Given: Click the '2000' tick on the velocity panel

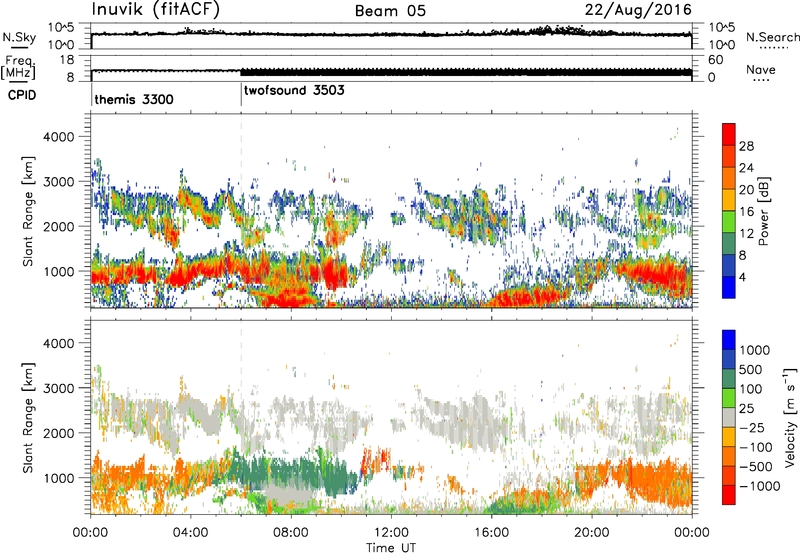Looking at the screenshot, I should click(58, 433).
